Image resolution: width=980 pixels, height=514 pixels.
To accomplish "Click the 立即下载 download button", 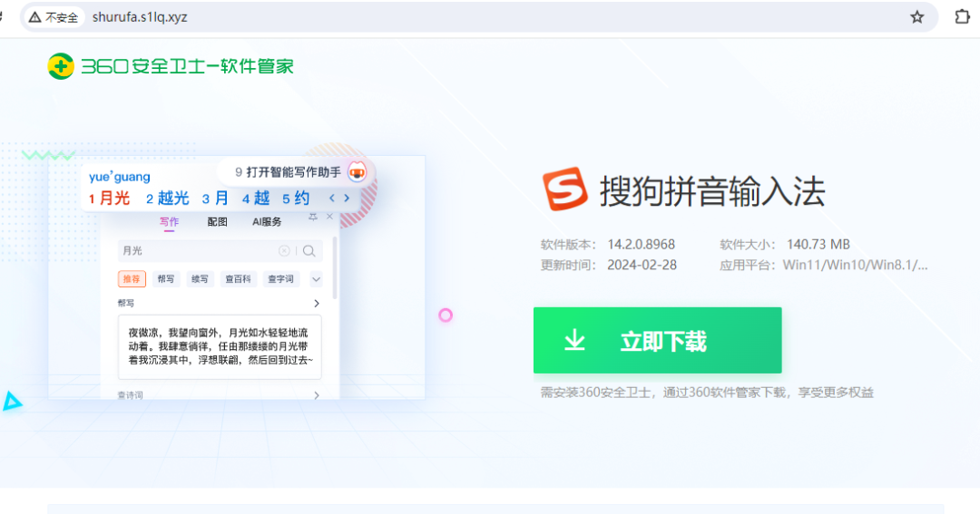I will (x=658, y=340).
